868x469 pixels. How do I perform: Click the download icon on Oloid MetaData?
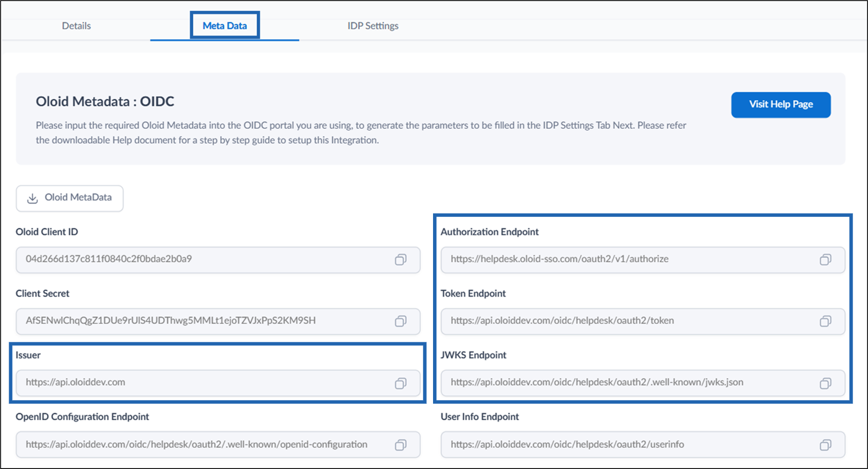click(x=32, y=199)
